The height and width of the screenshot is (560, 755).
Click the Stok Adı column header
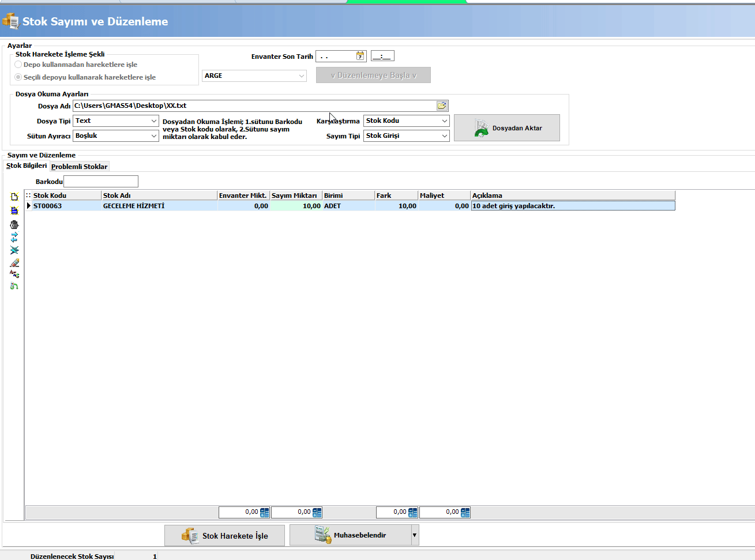tap(159, 196)
